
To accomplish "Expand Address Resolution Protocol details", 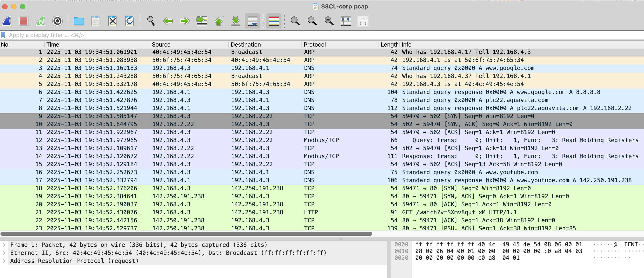I will click(4, 261).
